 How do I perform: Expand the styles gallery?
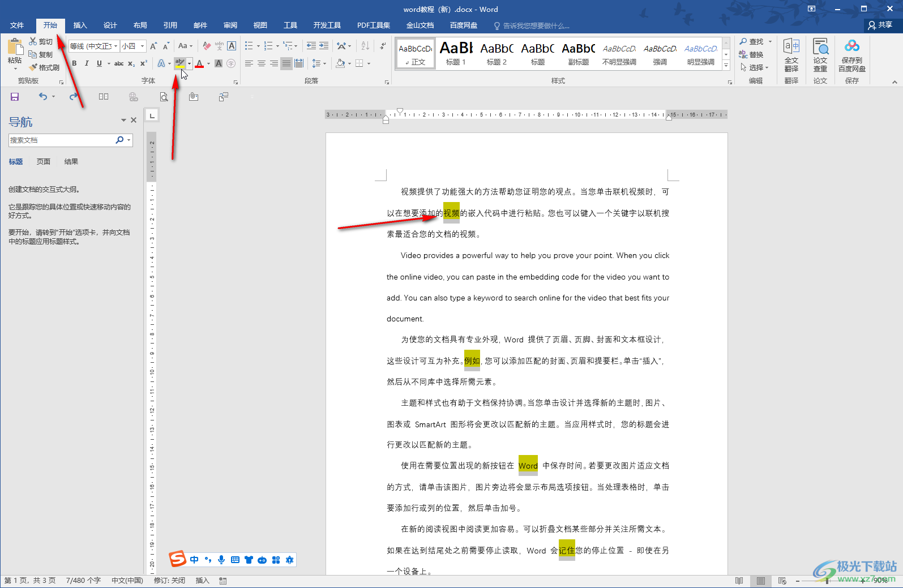pyautogui.click(x=726, y=66)
